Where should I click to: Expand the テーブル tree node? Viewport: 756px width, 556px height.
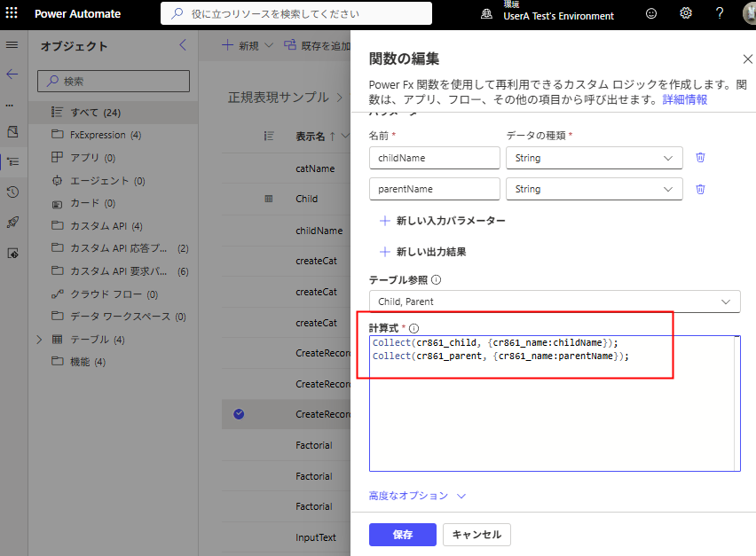point(39,340)
